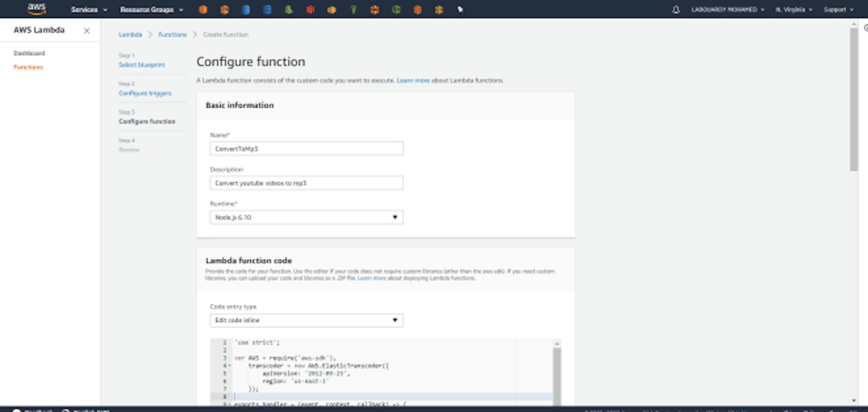Open the Support menu

pos(838,9)
